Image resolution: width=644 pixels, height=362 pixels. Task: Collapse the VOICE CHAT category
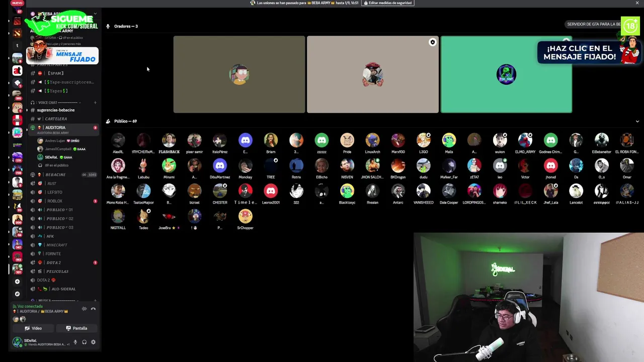(55, 103)
